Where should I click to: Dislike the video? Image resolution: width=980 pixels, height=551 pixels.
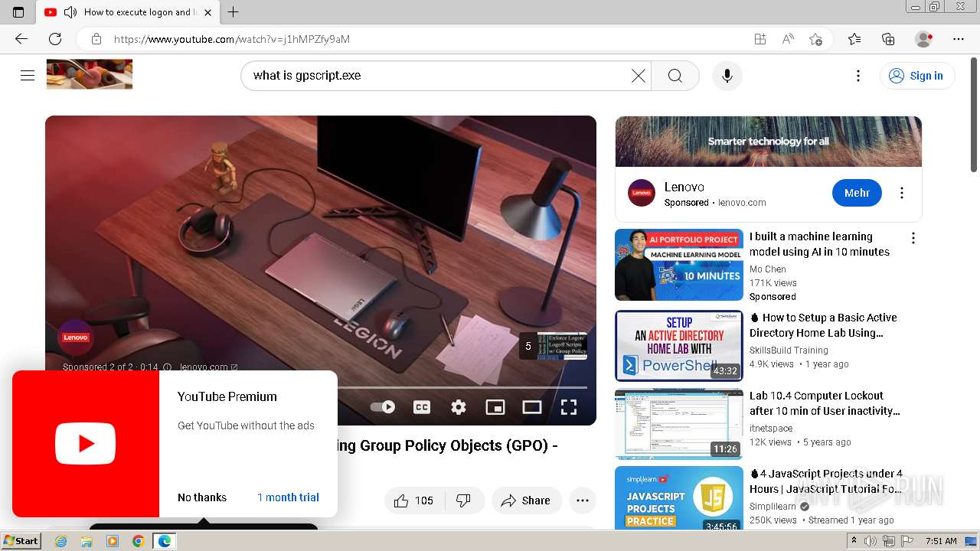click(464, 500)
